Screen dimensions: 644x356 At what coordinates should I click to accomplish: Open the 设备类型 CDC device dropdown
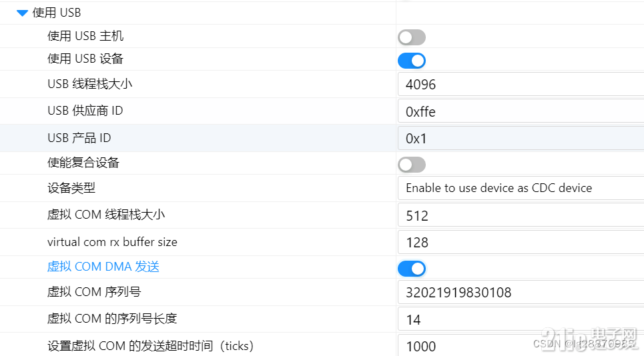(521, 188)
